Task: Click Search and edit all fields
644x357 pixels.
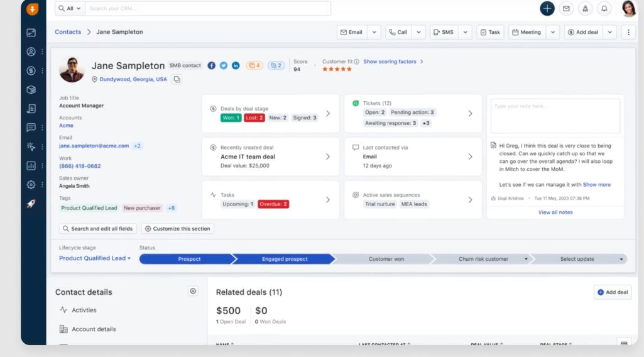Action: click(98, 229)
